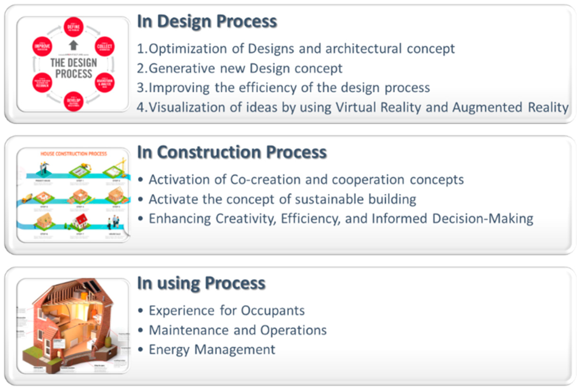Click "Generative new Design concept" item
This screenshot has height=392, width=577.
[x=240, y=68]
